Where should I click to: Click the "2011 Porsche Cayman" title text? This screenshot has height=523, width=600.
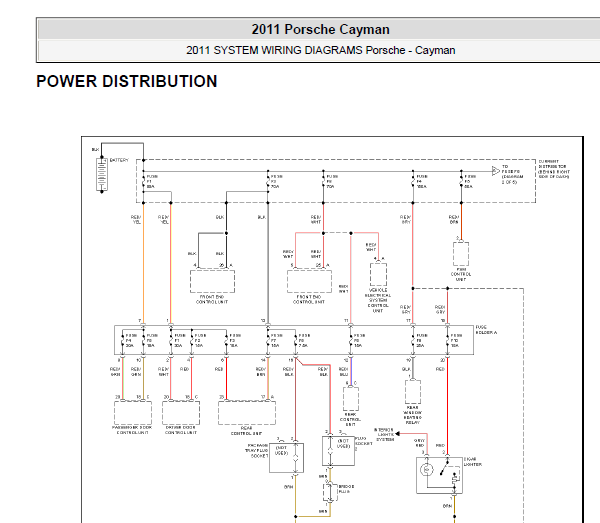point(320,29)
